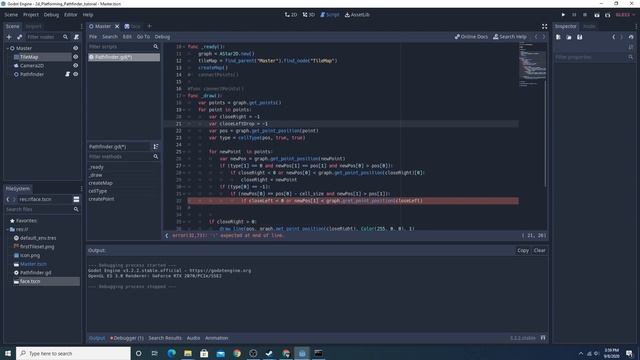Open the AssetLib workspace
This screenshot has width=640, height=360.
coord(357,15)
